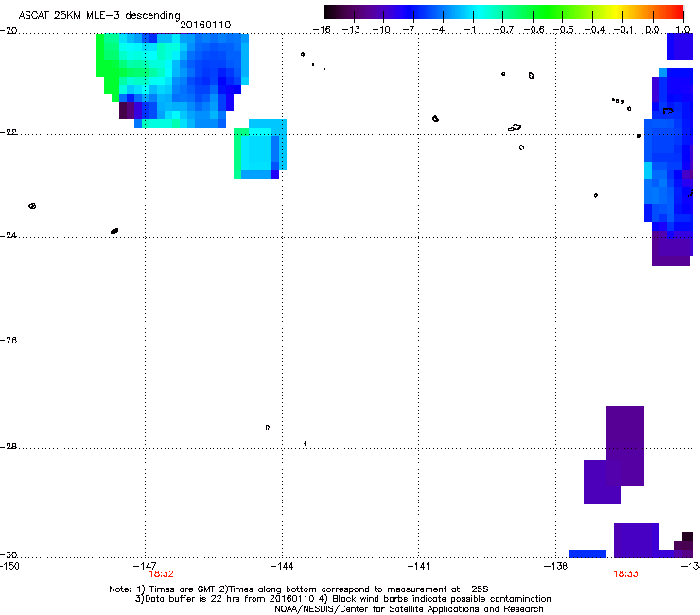
Task: Click the -0.7 color bar label
Action: [x=503, y=30]
